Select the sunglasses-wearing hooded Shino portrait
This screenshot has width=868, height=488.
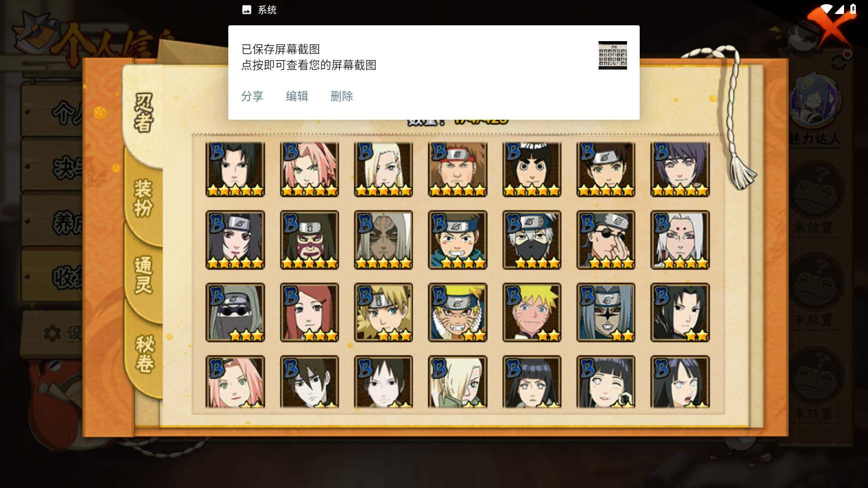click(235, 312)
